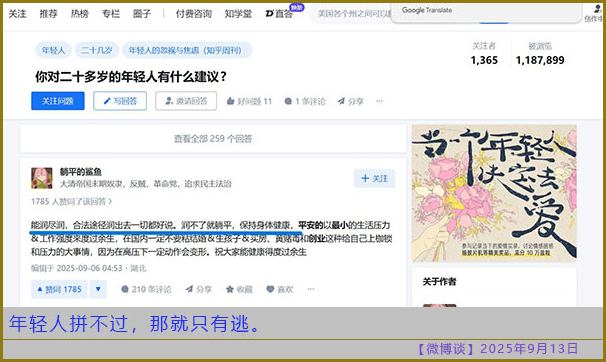The height and width of the screenshot is (362, 606).
Task: Open the answer author's avatar
Action: click(42, 178)
